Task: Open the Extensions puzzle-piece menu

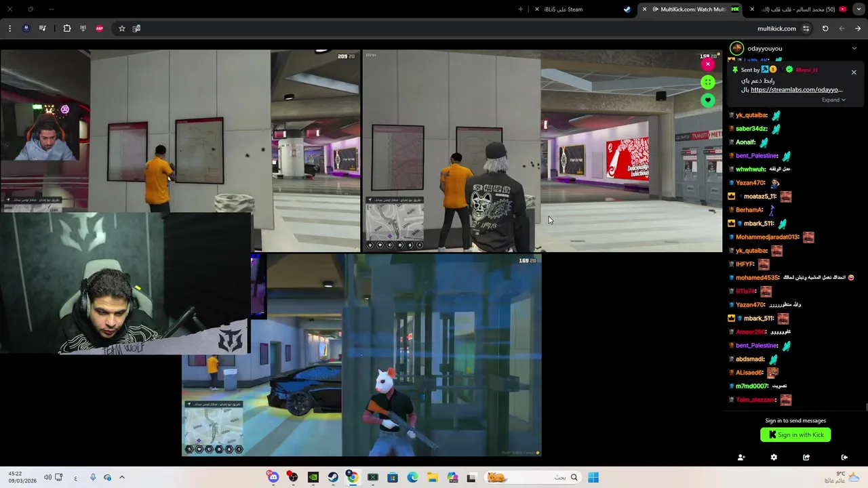Action: (66, 28)
